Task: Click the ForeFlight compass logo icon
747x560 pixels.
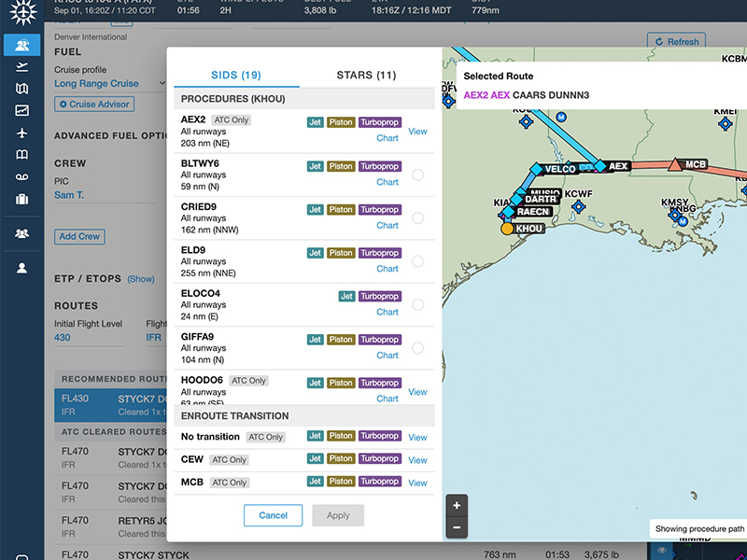Action: tap(22, 12)
